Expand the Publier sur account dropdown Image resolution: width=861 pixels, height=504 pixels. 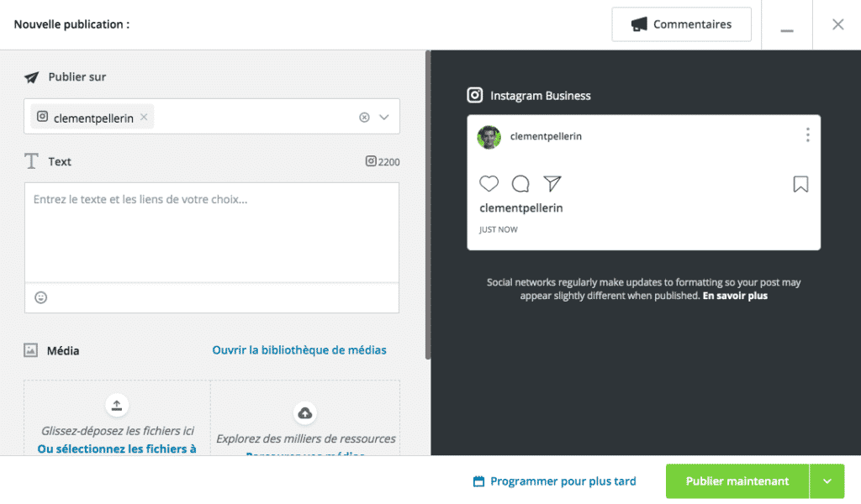click(384, 118)
